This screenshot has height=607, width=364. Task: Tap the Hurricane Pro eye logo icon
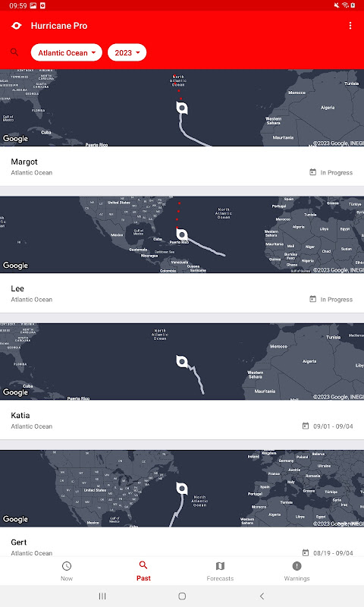(16, 26)
